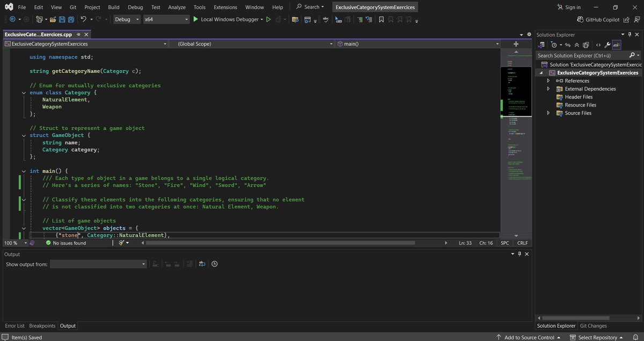Toggle word wrap in Output panel

(202, 264)
